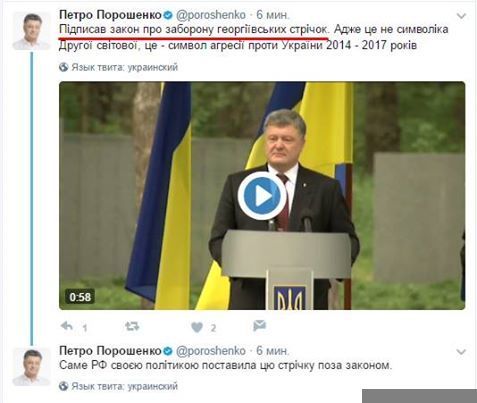Open second tweet's 6 мин. timestamp
477x403 pixels.
coord(273,351)
